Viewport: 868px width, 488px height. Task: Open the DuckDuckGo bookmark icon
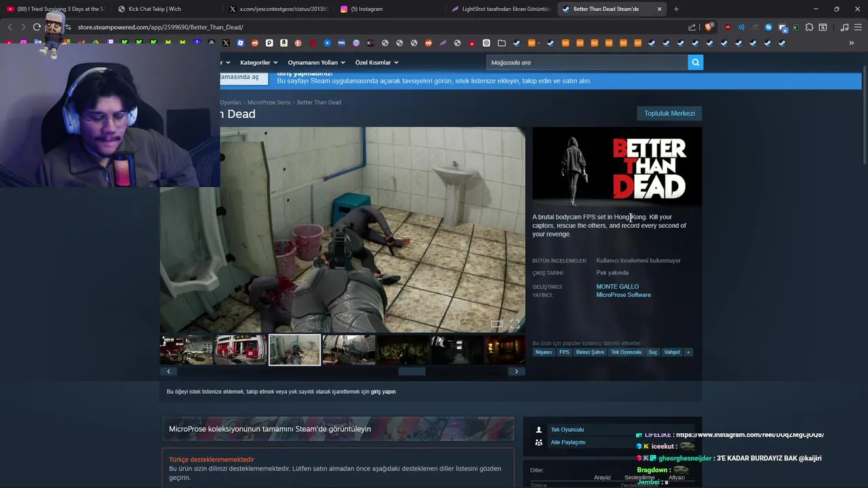click(x=298, y=43)
